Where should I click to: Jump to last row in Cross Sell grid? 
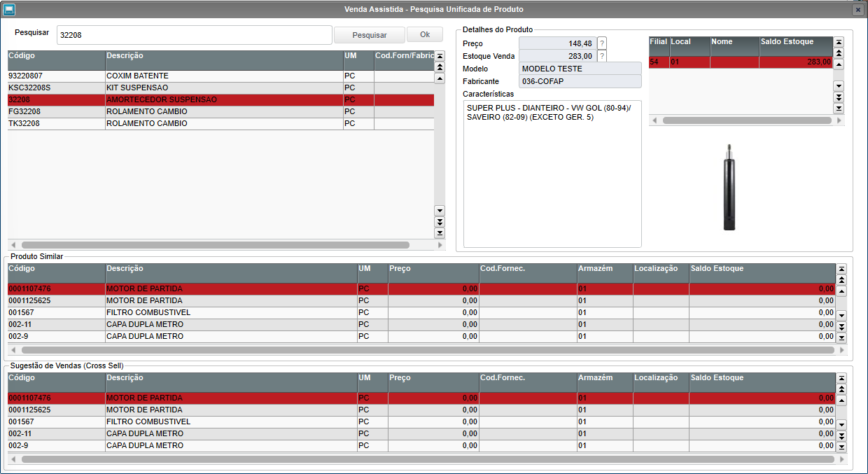click(841, 447)
